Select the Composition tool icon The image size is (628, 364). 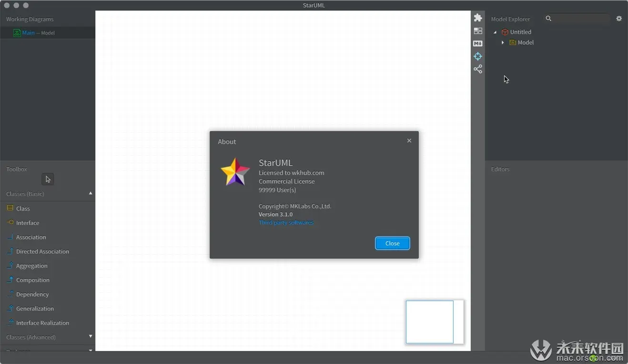[10, 280]
